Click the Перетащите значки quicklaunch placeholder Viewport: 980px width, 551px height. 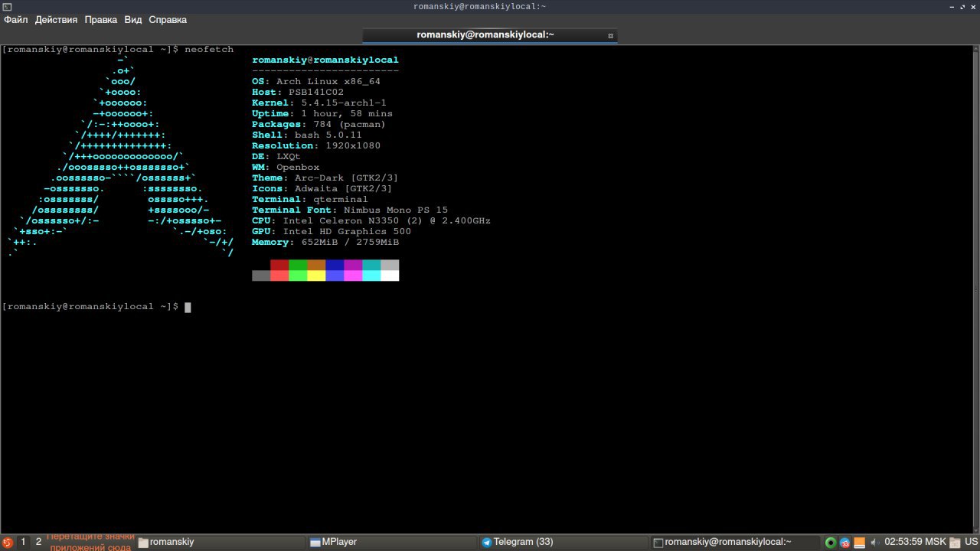tap(90, 542)
